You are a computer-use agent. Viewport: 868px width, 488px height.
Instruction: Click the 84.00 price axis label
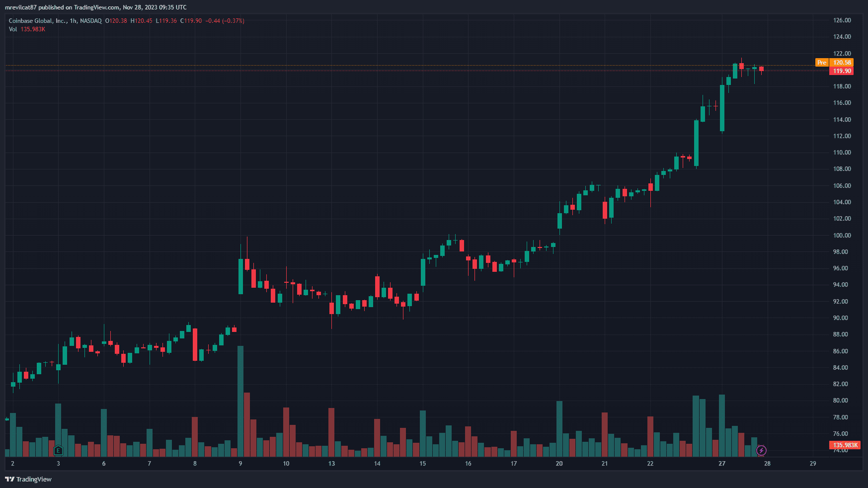(840, 368)
